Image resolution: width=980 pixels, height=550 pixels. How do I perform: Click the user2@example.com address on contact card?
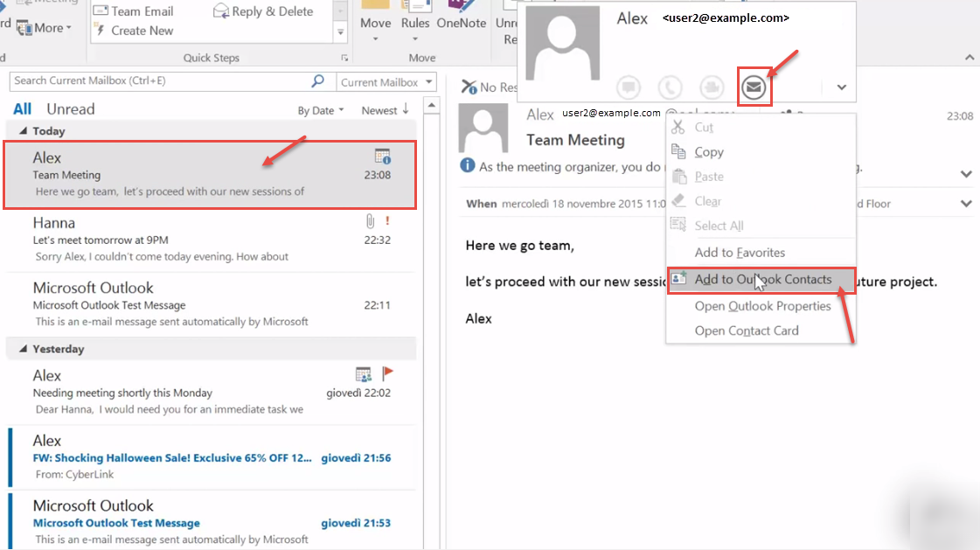click(726, 18)
